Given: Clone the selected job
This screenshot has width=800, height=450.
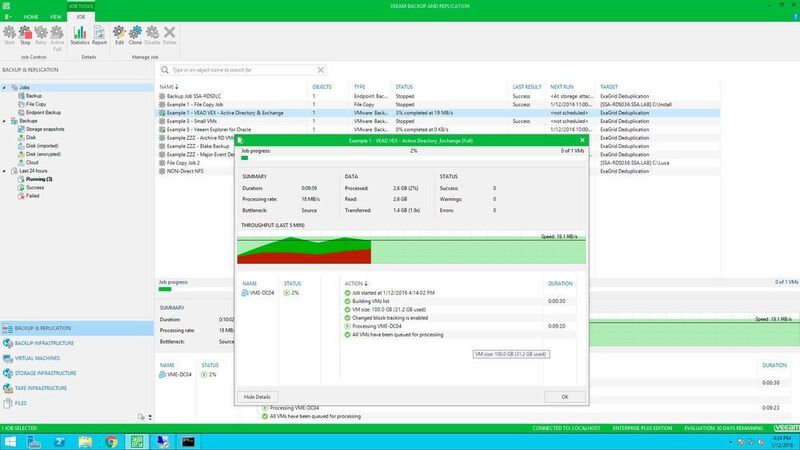Looking at the screenshot, I should (135, 36).
